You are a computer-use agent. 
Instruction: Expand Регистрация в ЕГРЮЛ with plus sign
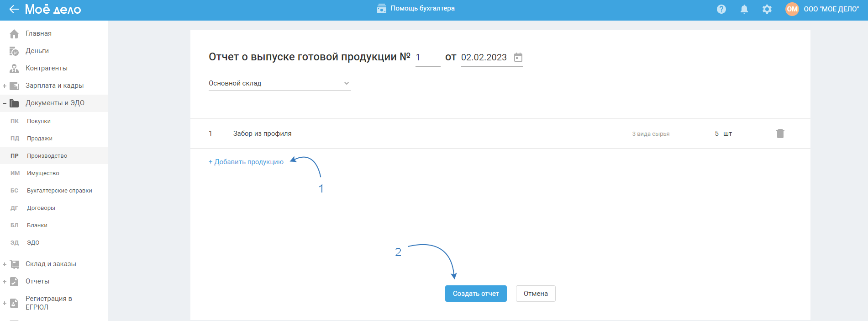click(5, 303)
